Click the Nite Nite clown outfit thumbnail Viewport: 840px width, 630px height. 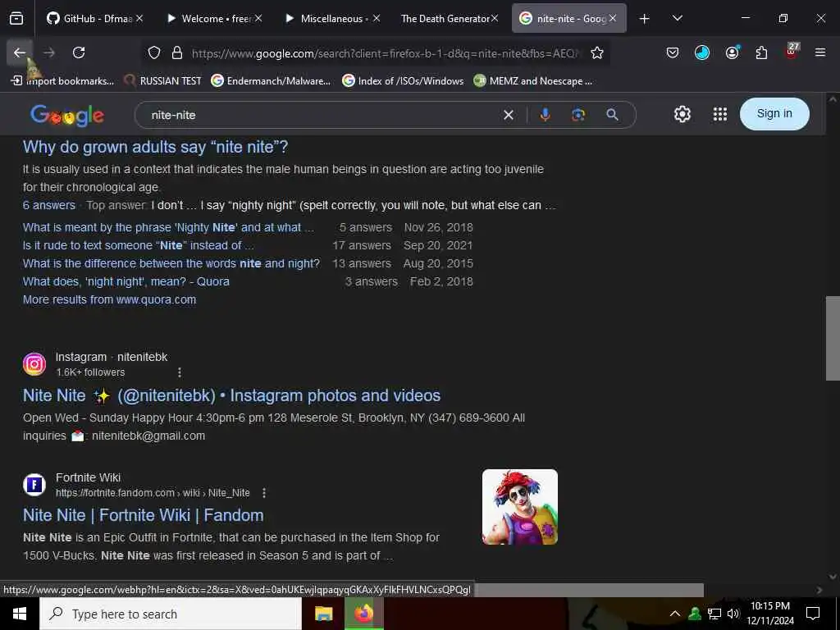tap(519, 507)
